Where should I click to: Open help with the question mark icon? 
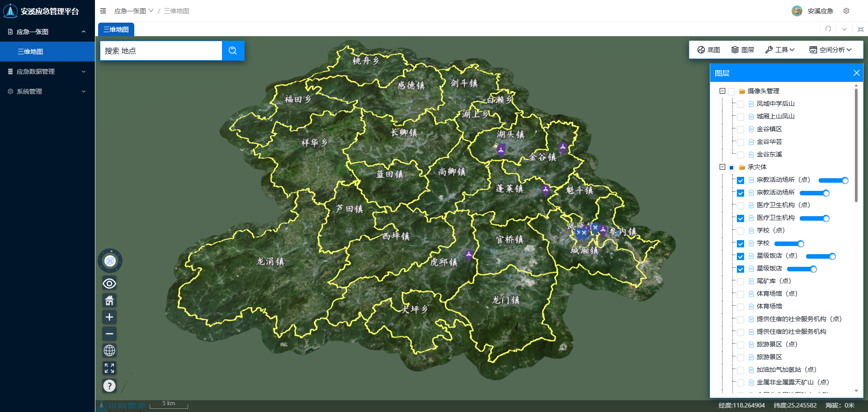coord(109,386)
